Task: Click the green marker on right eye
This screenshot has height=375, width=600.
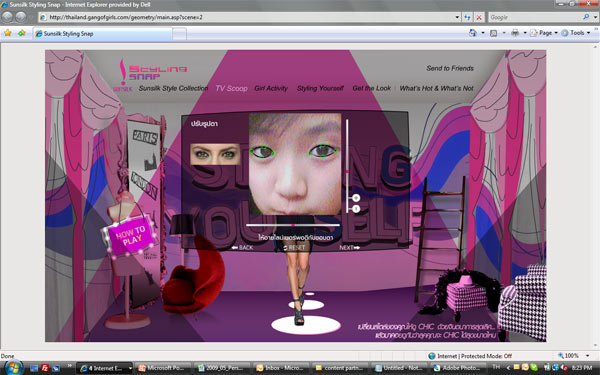Action: 323,151
